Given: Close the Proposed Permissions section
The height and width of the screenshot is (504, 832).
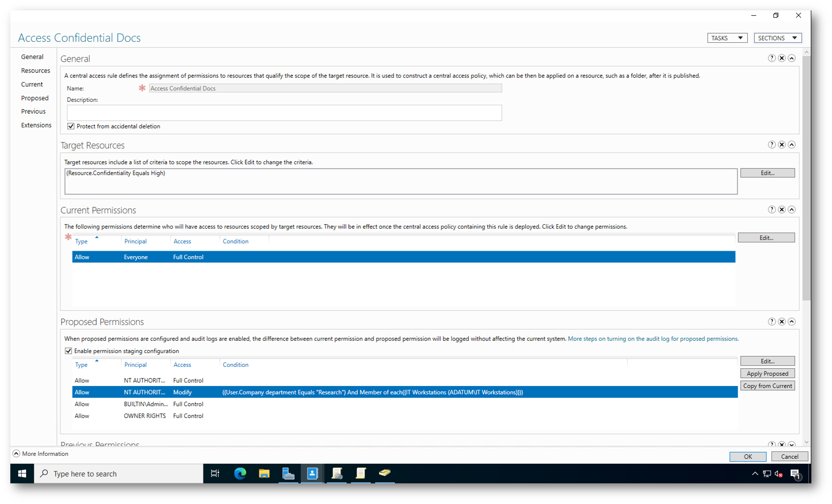Looking at the screenshot, I should click(781, 322).
